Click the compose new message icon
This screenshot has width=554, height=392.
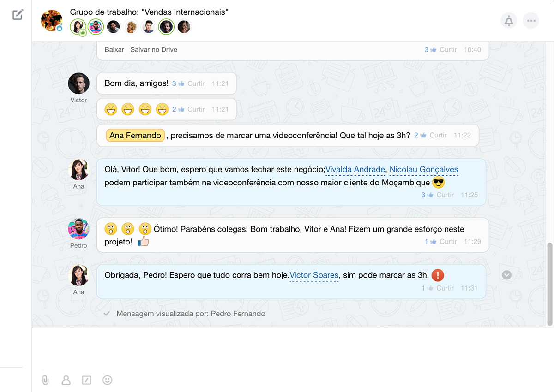(18, 15)
